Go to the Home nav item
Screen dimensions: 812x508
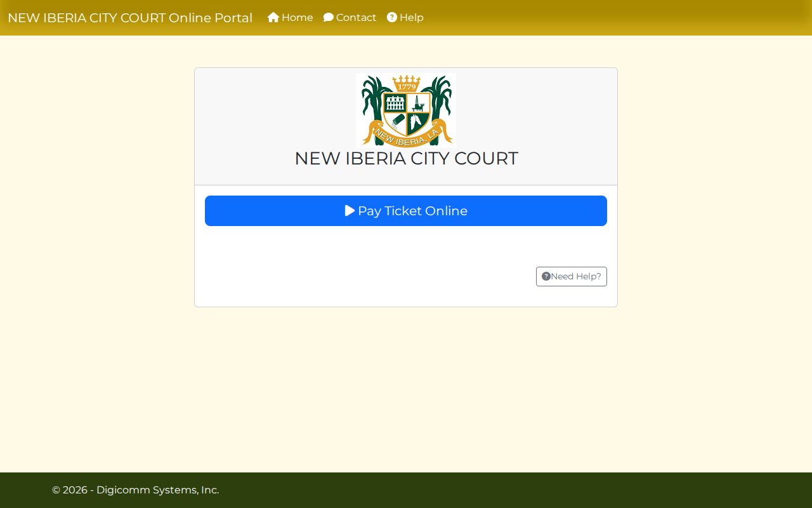(291, 18)
